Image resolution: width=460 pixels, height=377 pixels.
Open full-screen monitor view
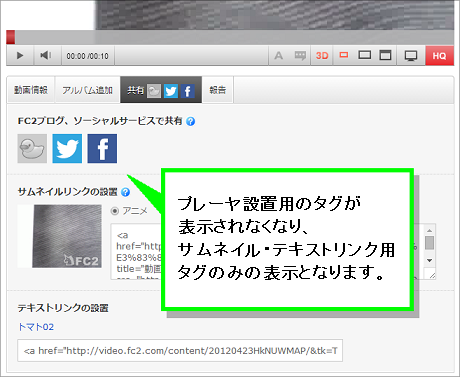(411, 56)
